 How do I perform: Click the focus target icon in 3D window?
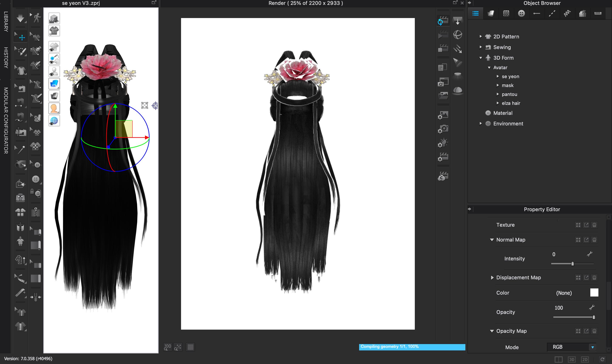coord(155,105)
